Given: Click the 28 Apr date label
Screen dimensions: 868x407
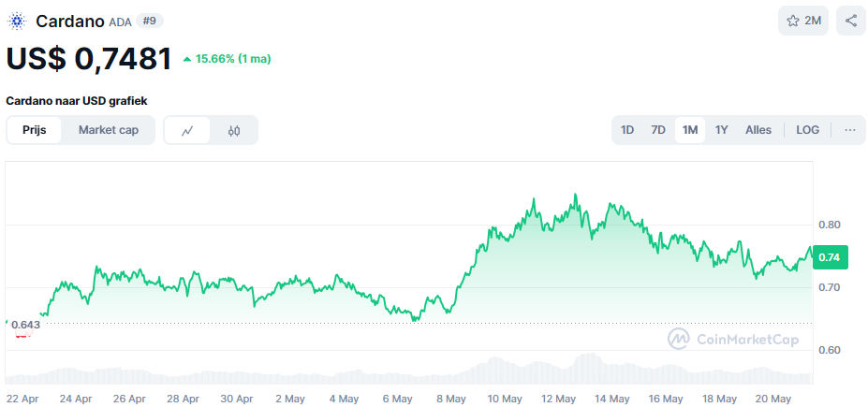Looking at the screenshot, I should (x=183, y=399).
